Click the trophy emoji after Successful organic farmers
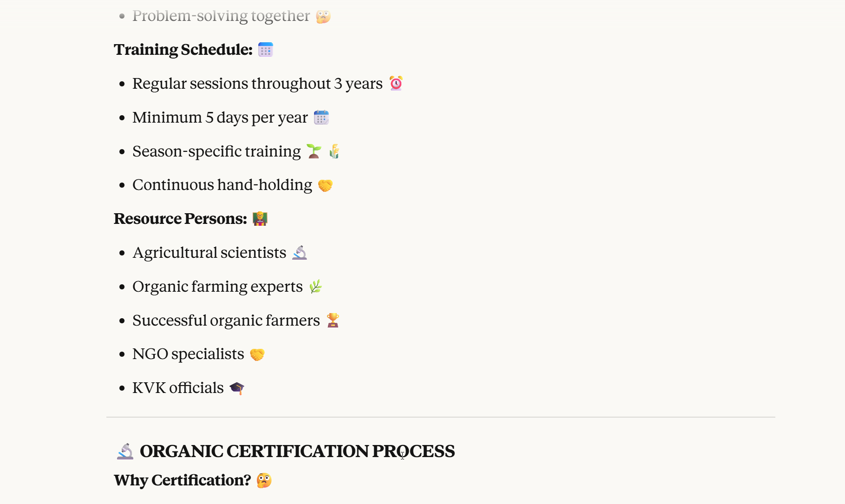 coord(333,321)
